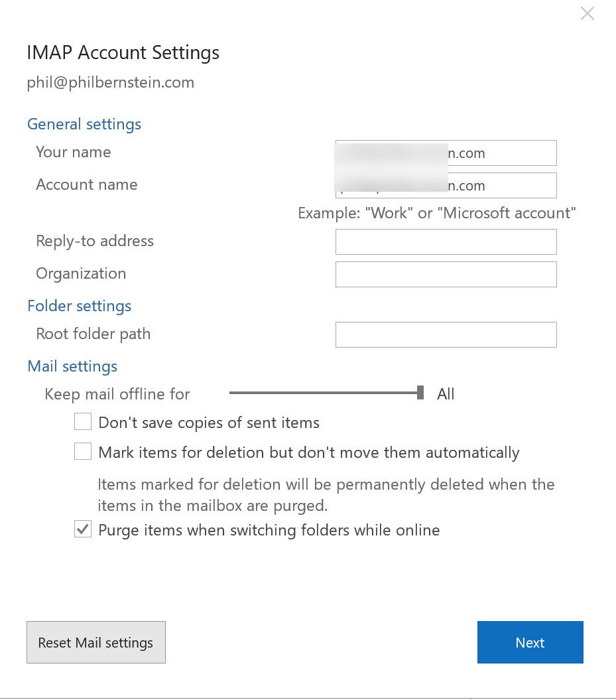
Task: Click the 'Account name' label
Action: pyautogui.click(x=87, y=185)
